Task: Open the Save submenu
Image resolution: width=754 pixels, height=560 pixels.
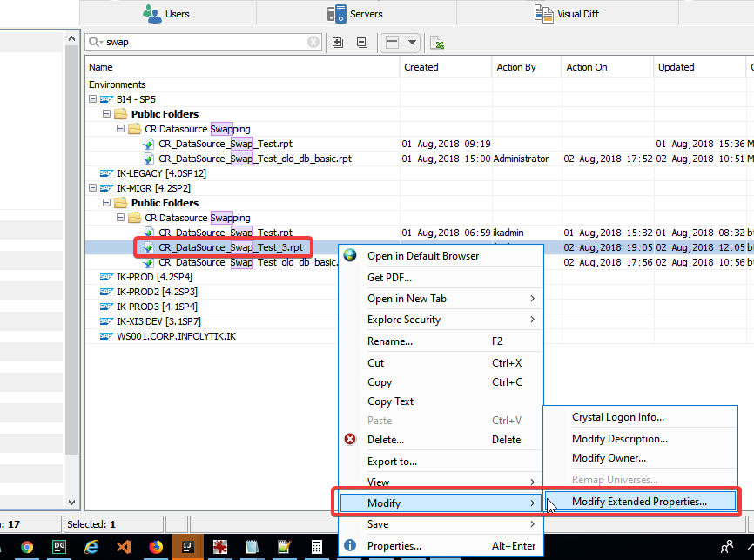Action: 441,524
